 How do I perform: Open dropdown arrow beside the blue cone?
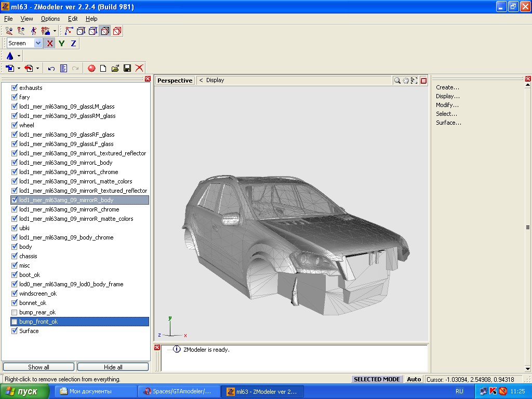click(19, 56)
